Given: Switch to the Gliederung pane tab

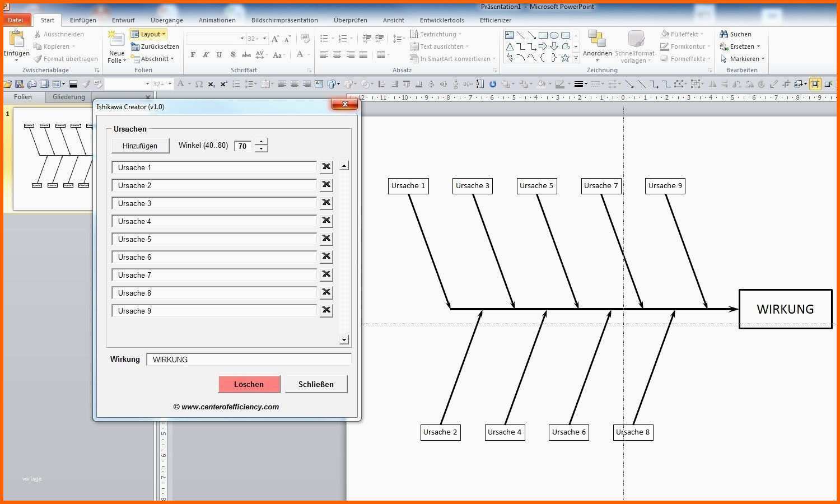Looking at the screenshot, I should (x=69, y=97).
